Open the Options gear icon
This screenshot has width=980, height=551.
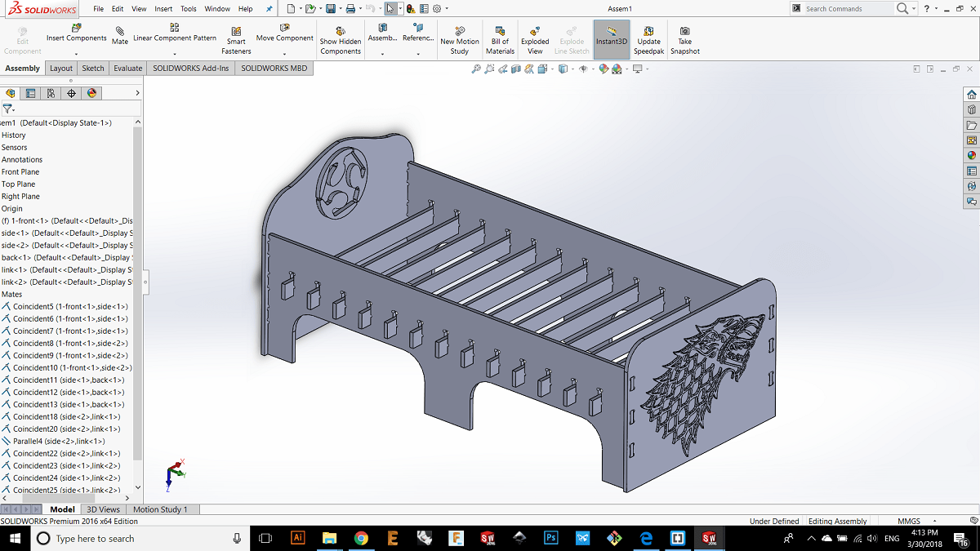(437, 8)
